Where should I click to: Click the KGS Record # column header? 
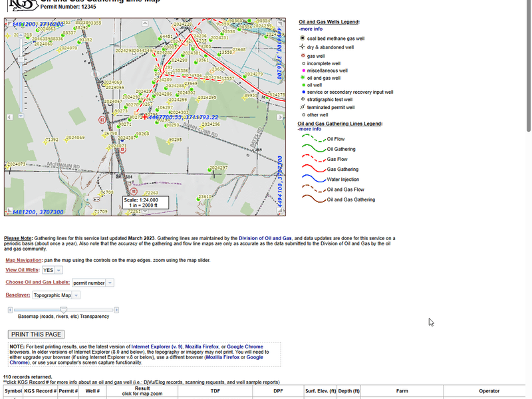(x=40, y=391)
